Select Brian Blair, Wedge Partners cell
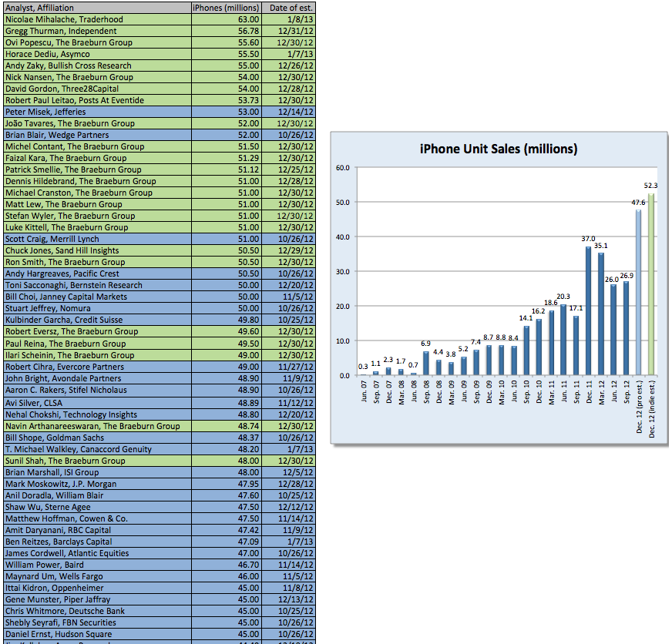Screen dimensions: 672x644 (97, 135)
